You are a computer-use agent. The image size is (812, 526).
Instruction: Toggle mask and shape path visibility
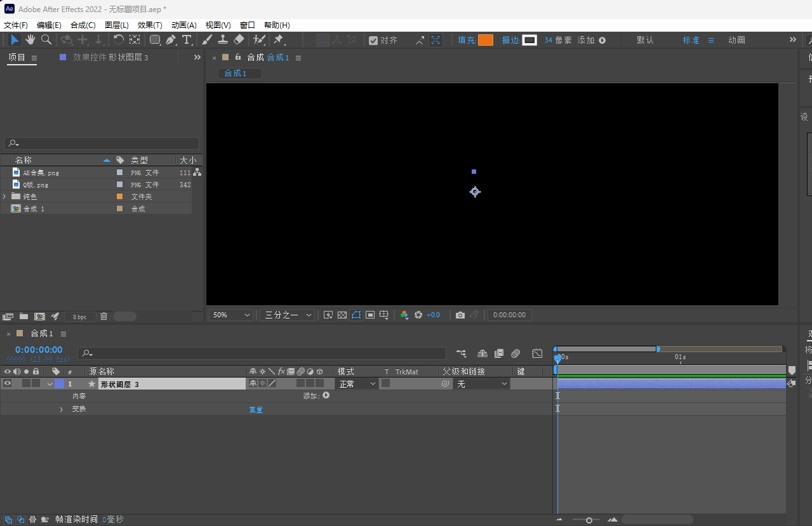(x=356, y=315)
